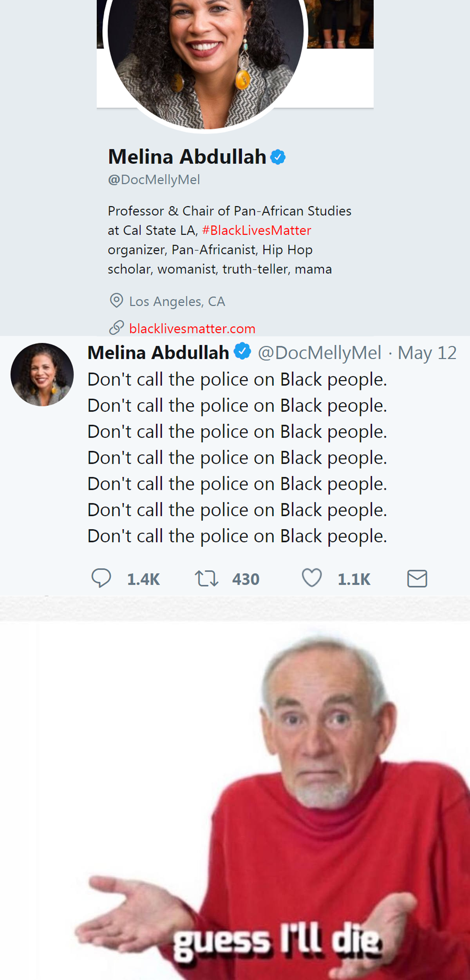Visit the blacklivesmatter.com website link
Viewport: 470px width, 980px height.
tap(192, 328)
